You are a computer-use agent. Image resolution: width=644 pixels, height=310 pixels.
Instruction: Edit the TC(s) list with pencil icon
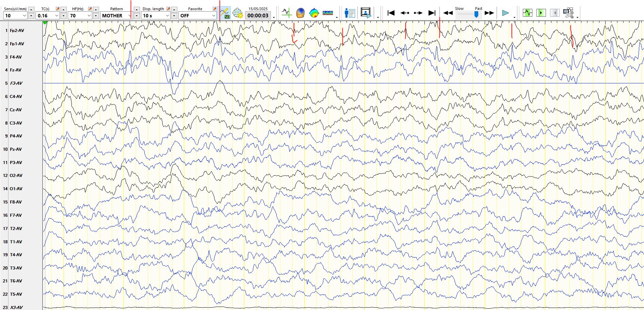[58, 9]
